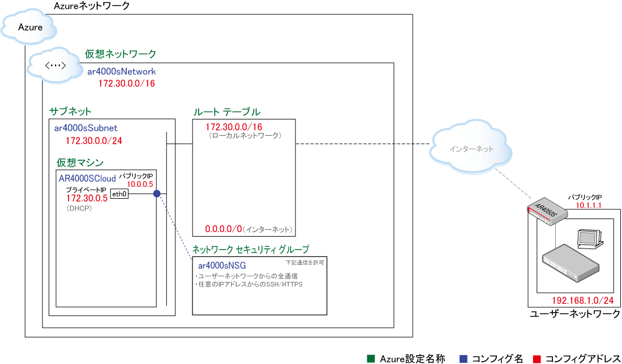
Task: Click the Azure cloud icon
Action: (x=29, y=27)
